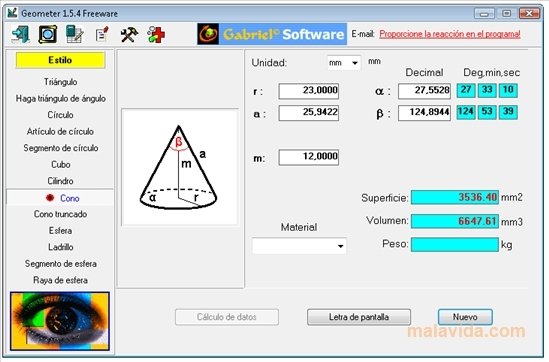Viewport: 549px width, 362px height.
Task: Click the yellow Estilo header
Action: (x=60, y=60)
